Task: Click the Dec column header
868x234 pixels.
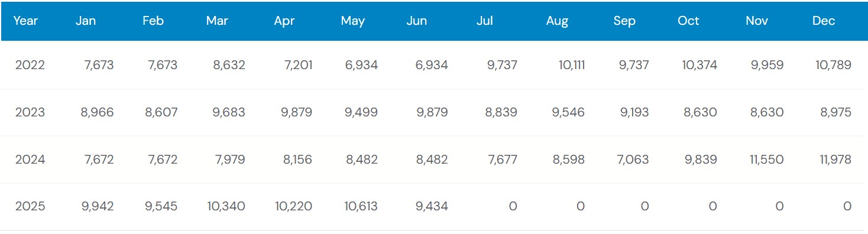Action: tap(824, 21)
